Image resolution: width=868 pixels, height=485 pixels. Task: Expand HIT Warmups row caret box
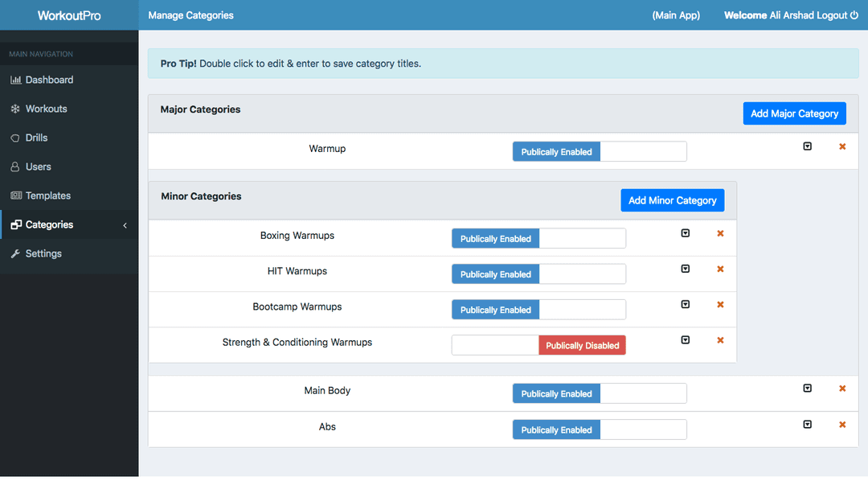686,269
